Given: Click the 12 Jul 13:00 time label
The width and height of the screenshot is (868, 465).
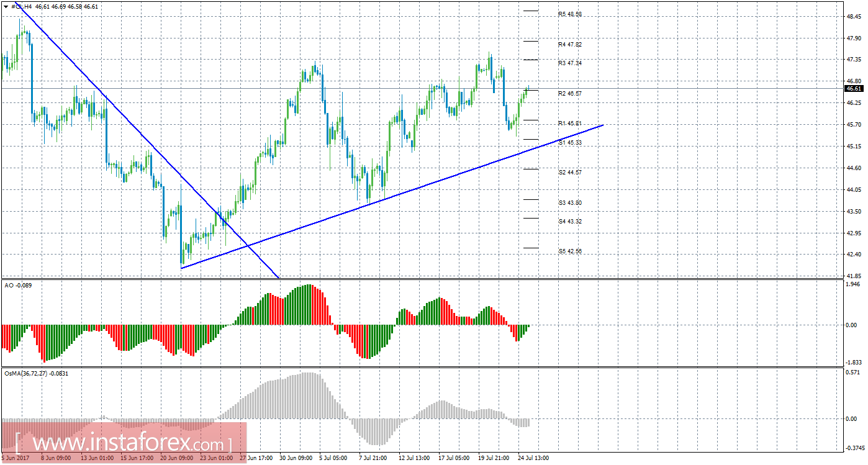Looking at the screenshot, I should (414, 458).
